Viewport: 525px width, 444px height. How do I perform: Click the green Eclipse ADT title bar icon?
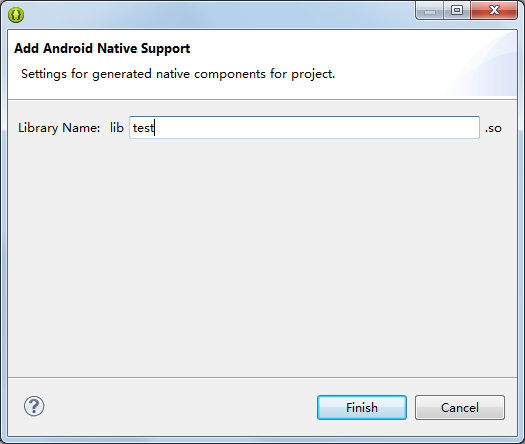coord(16,15)
